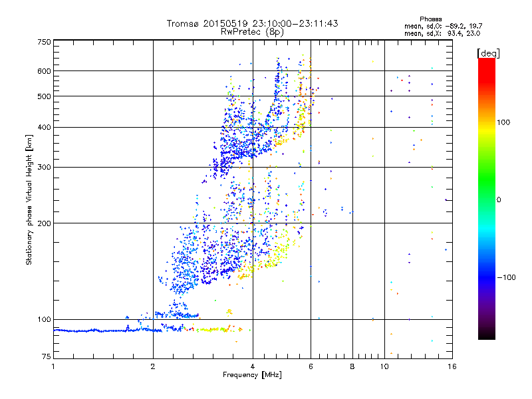Click the 'RwPretec (8p)' subtitle
Viewport: 532px width, 399px height.
pyautogui.click(x=252, y=32)
